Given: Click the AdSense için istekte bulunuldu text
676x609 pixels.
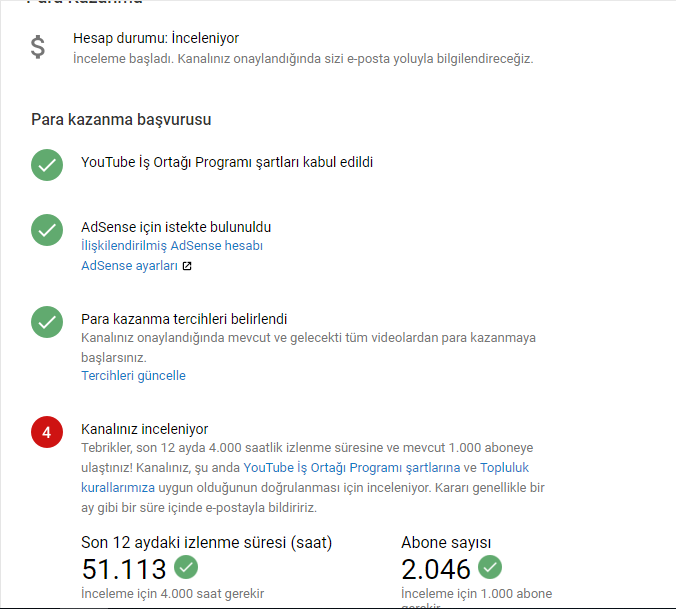Looking at the screenshot, I should [x=176, y=227].
